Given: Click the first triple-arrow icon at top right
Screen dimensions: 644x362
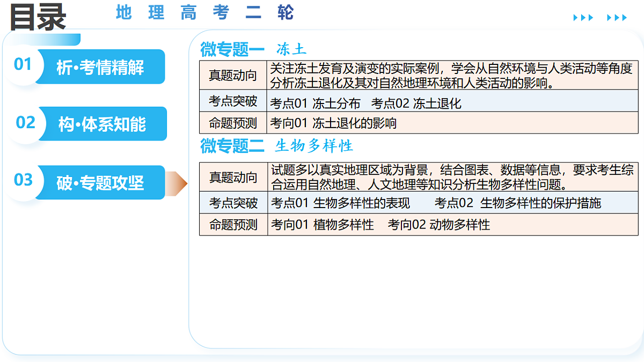Looking at the screenshot, I should 583,18.
